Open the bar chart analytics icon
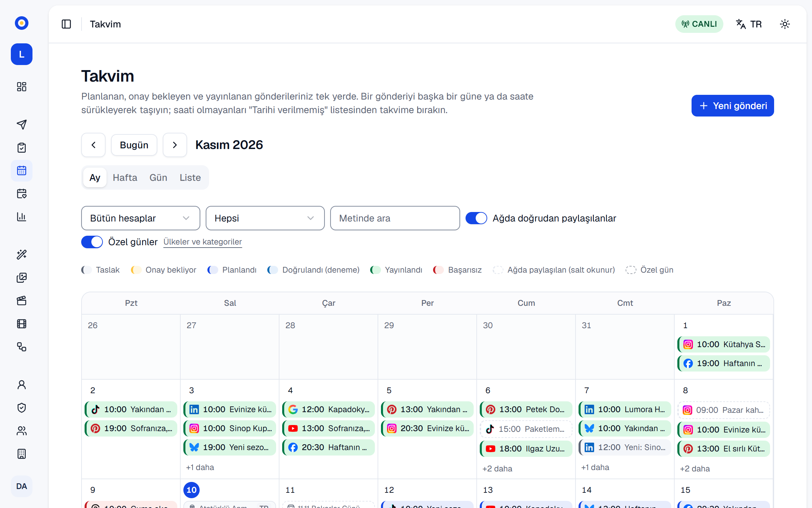The image size is (812, 508). point(22,217)
